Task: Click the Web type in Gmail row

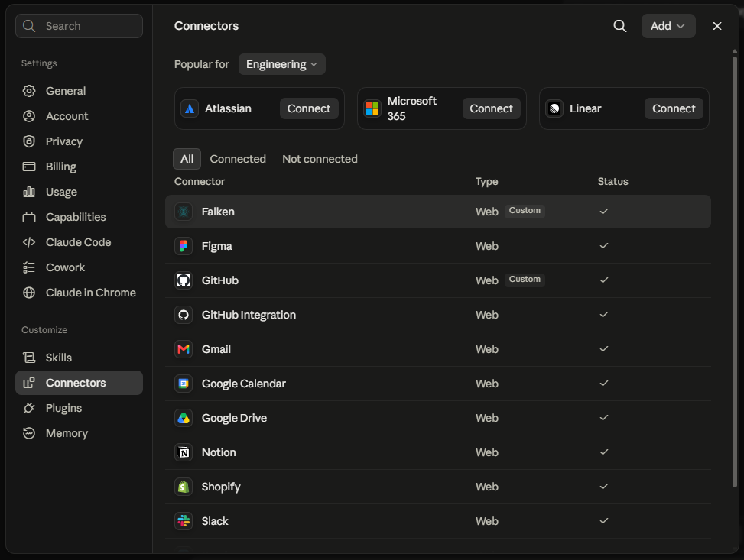Action: (x=487, y=349)
